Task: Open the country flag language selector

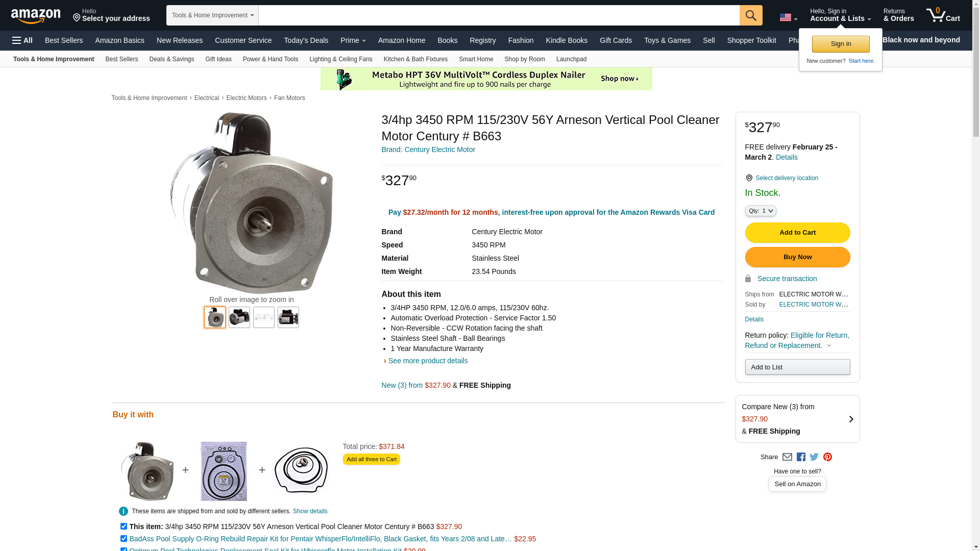Action: [788, 17]
